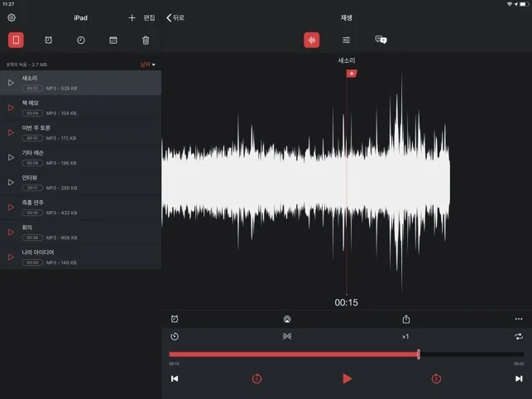Check the battery status icon

tap(525, 4)
